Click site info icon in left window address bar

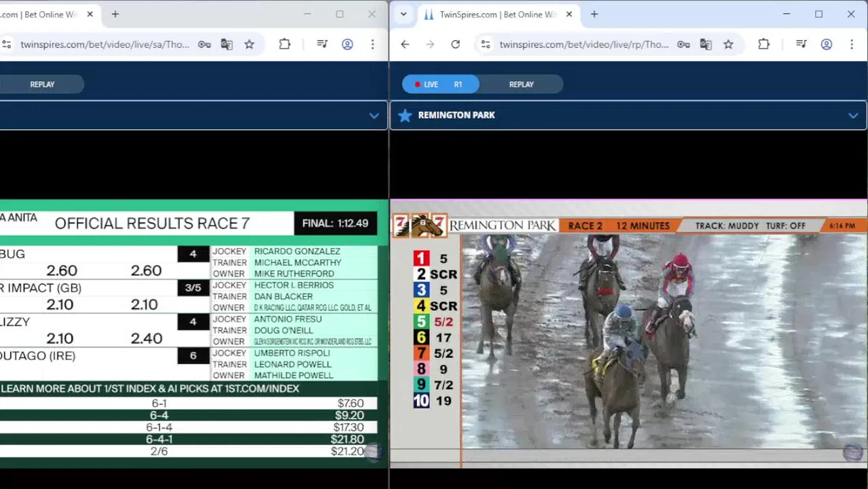[x=6, y=44]
